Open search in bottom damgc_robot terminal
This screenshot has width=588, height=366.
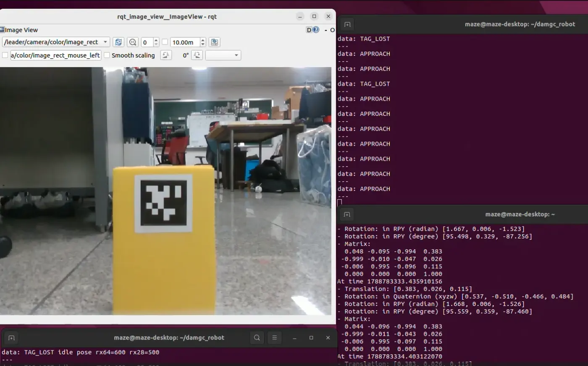[x=257, y=337]
